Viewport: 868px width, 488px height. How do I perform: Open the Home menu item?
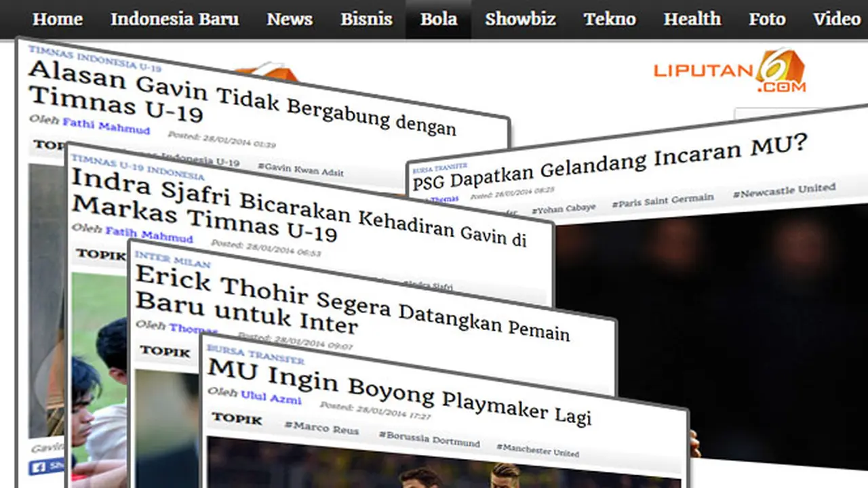point(58,19)
